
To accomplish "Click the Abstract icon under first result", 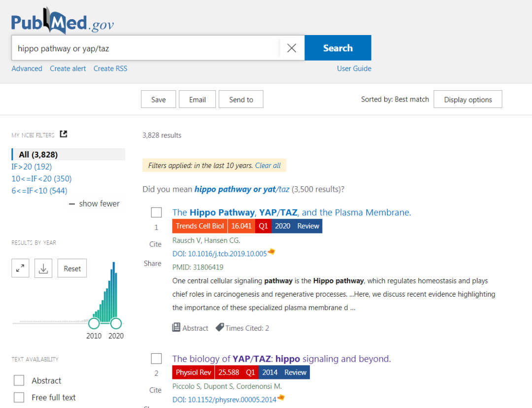I will pos(176,328).
